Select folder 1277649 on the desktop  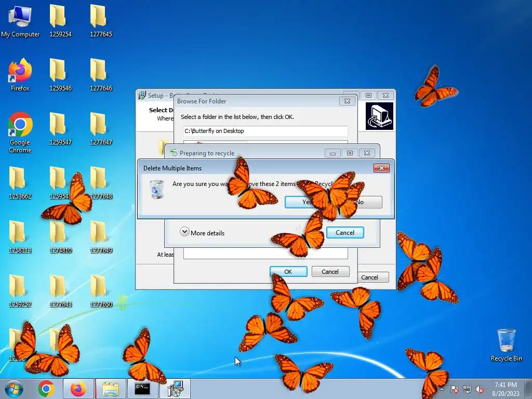(x=101, y=237)
